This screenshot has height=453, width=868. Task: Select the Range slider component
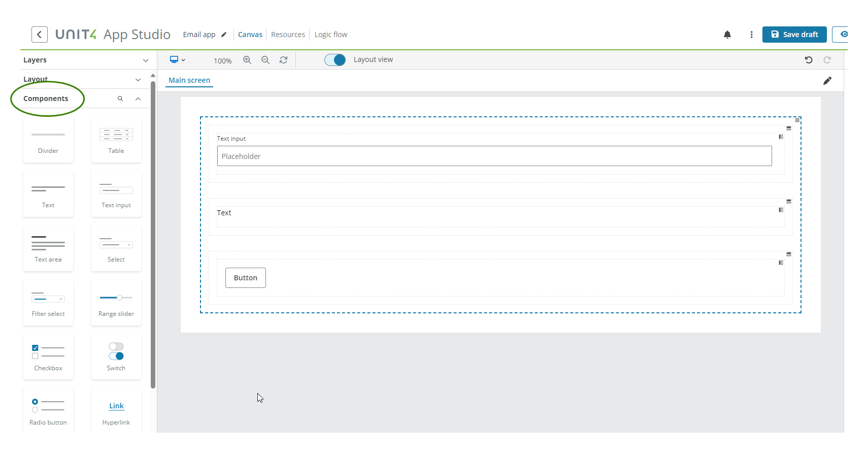pyautogui.click(x=116, y=303)
